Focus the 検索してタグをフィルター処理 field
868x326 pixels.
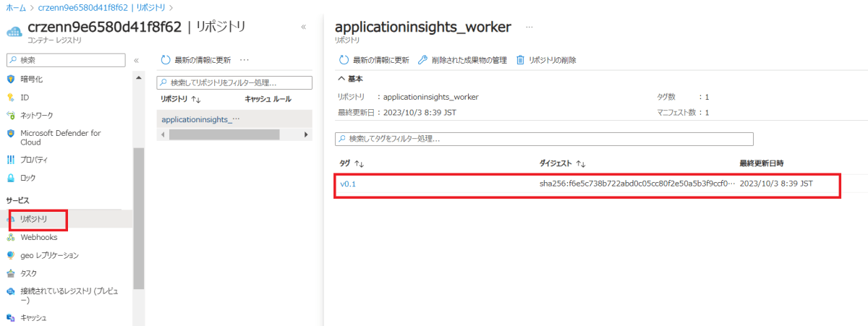544,138
